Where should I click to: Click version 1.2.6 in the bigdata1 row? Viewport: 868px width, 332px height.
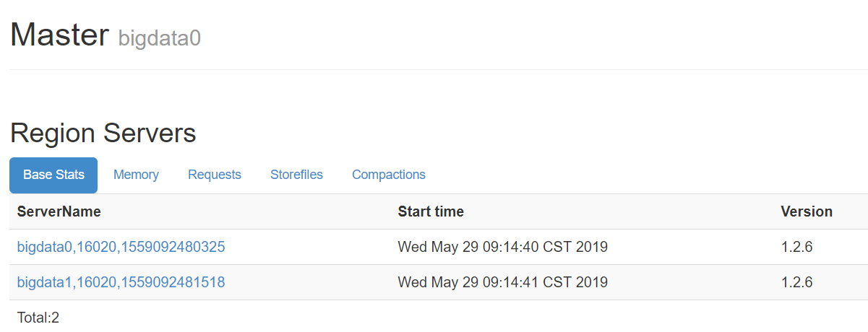(x=797, y=282)
